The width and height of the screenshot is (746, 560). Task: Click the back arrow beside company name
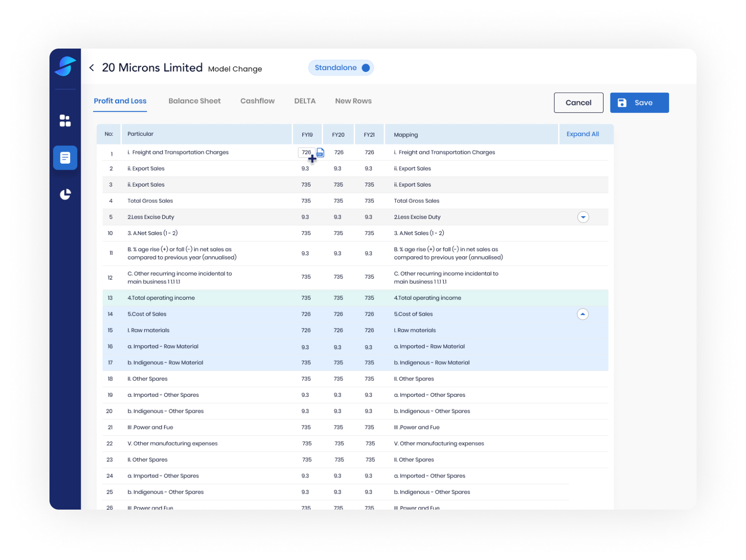pyautogui.click(x=92, y=68)
